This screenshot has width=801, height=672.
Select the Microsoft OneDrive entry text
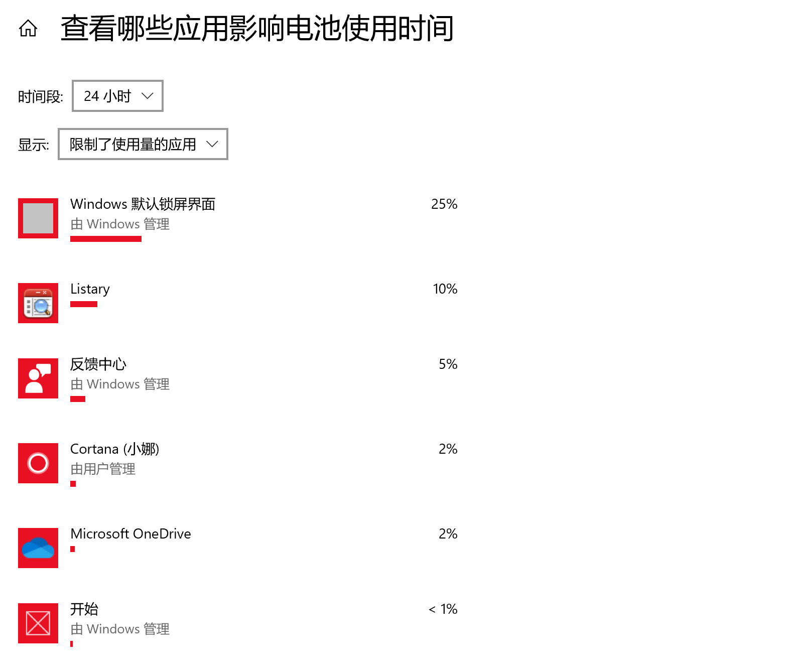(x=131, y=533)
